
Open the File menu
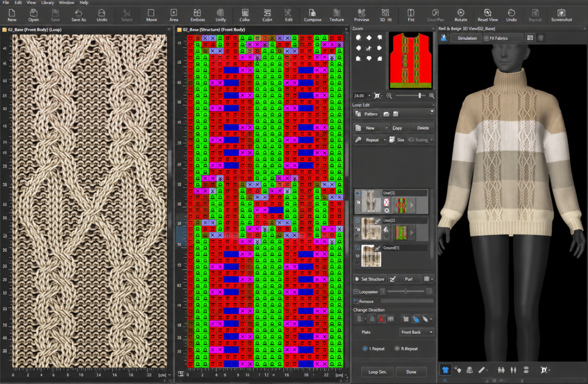point(6,3)
